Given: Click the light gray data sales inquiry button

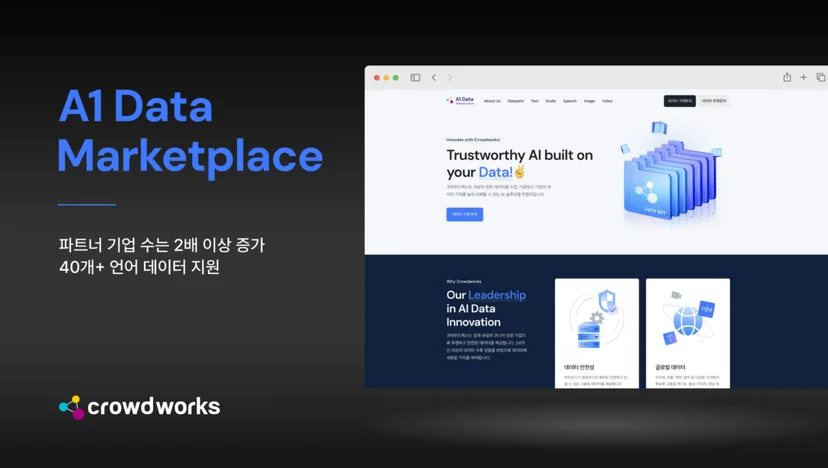Looking at the screenshot, I should pos(714,101).
